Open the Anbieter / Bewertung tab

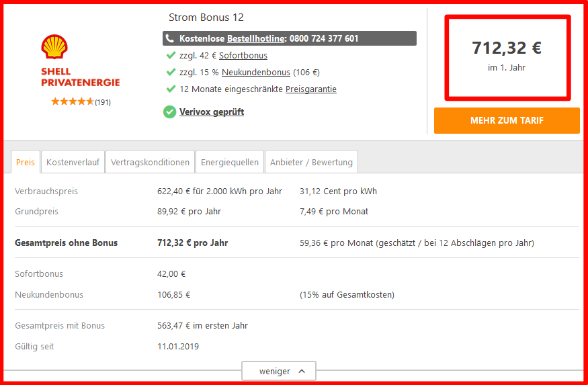point(311,162)
